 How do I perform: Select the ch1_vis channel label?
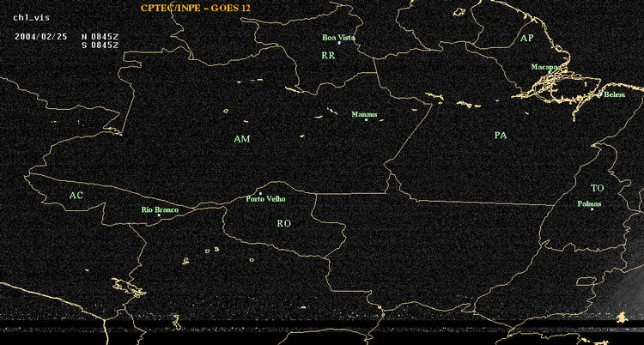coord(32,18)
